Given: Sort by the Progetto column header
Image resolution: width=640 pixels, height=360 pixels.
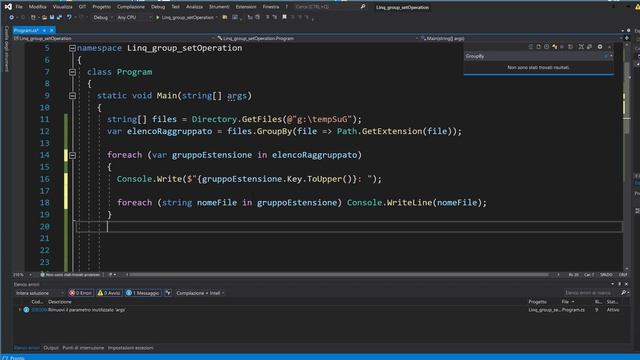Looking at the screenshot, I should click(538, 302).
